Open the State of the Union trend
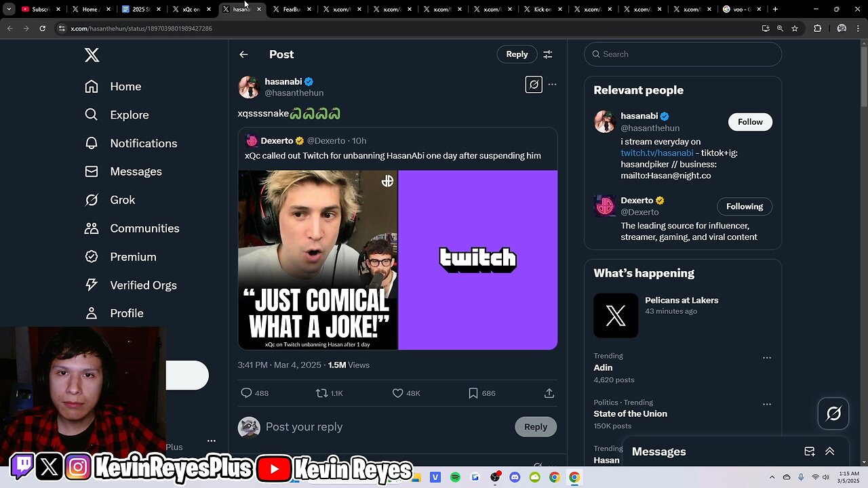 click(630, 414)
